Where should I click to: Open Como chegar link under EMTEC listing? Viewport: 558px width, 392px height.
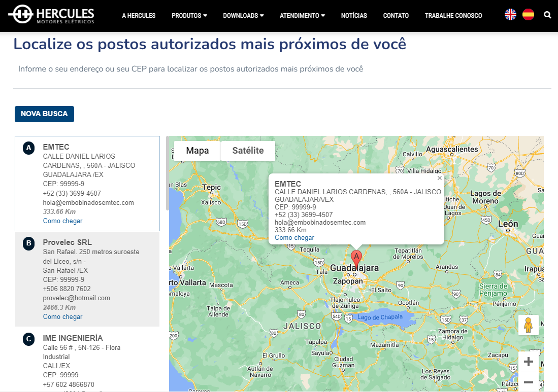(62, 221)
